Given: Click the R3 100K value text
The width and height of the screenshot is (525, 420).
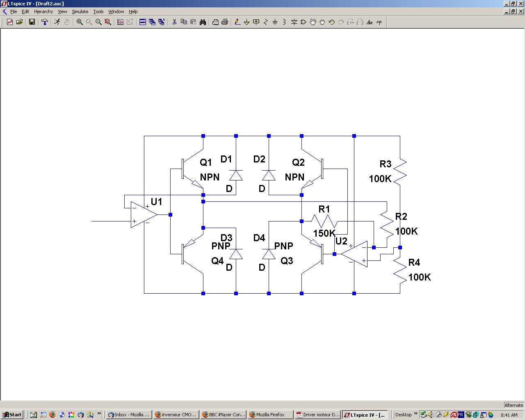Looking at the screenshot, I should pyautogui.click(x=380, y=179).
